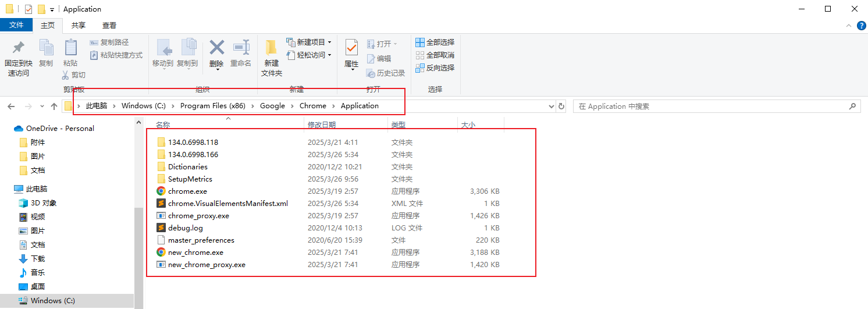Select chrome.VisualElementsManifest.xml file icon
868x309 pixels.
click(x=161, y=203)
